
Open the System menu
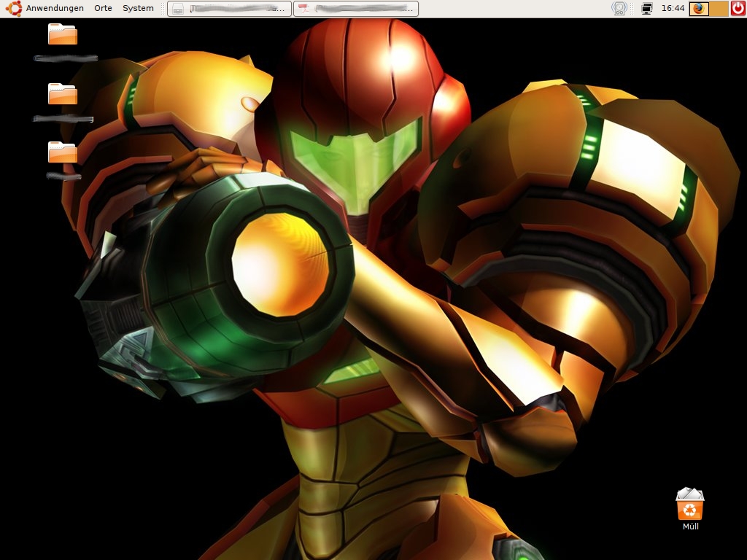click(138, 8)
